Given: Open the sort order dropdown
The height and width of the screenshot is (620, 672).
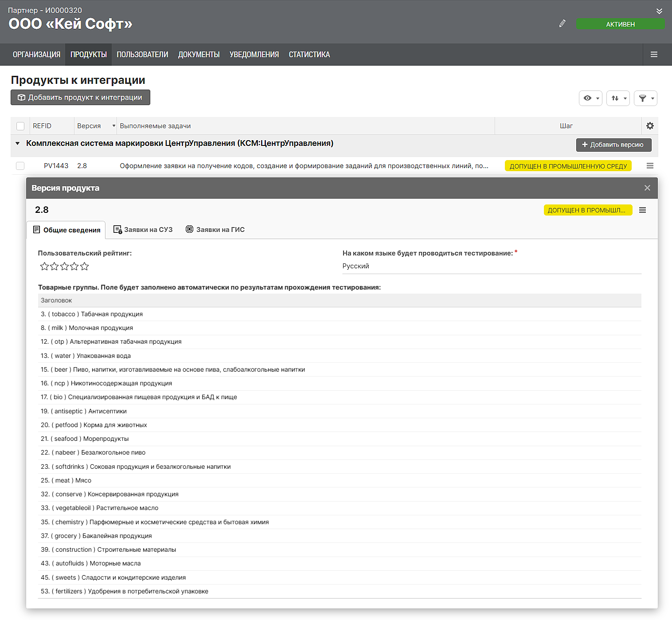Looking at the screenshot, I should point(618,98).
